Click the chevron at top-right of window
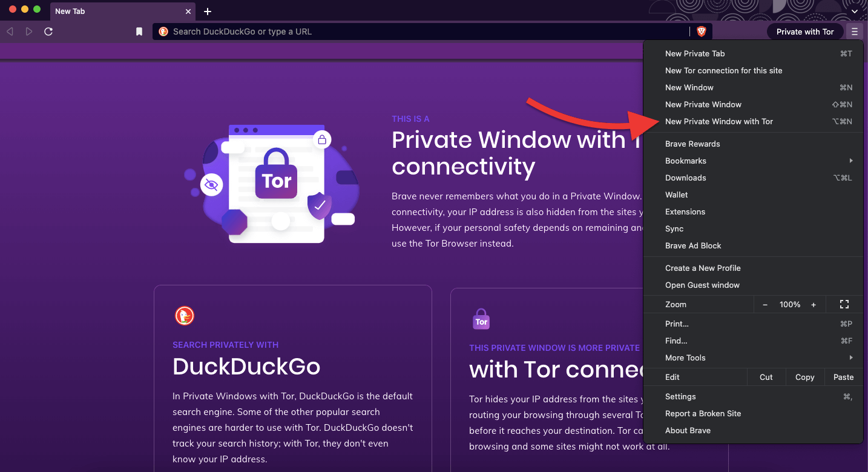The image size is (868, 472). tap(855, 11)
